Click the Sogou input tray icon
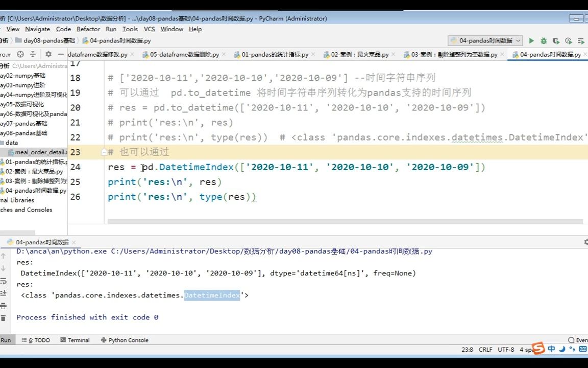588x368 pixels. 537,349
